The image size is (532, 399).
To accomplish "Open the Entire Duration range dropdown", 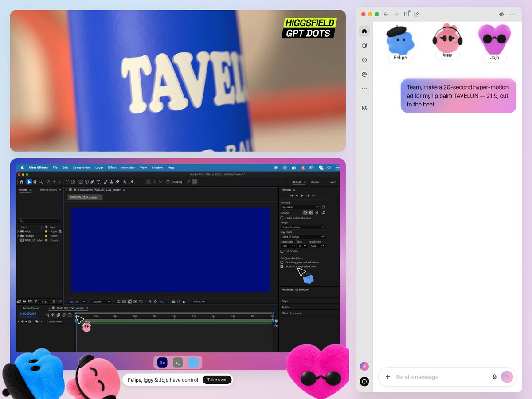I will [303, 227].
